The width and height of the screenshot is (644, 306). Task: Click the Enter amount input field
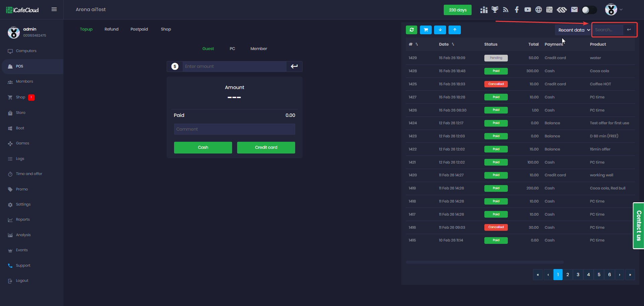[x=234, y=67]
